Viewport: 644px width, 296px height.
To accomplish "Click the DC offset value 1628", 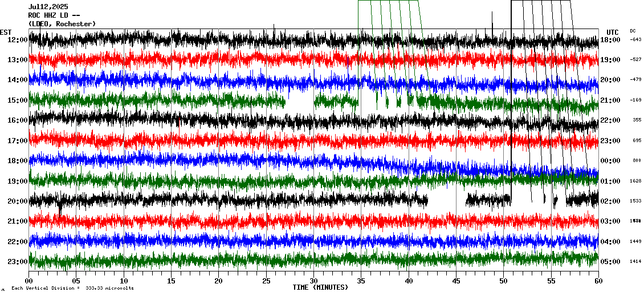I will click(635, 181).
